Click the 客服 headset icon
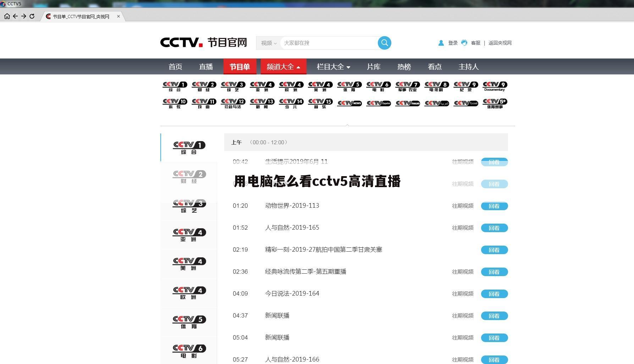Screen dimensions: 634x364 tap(464, 43)
